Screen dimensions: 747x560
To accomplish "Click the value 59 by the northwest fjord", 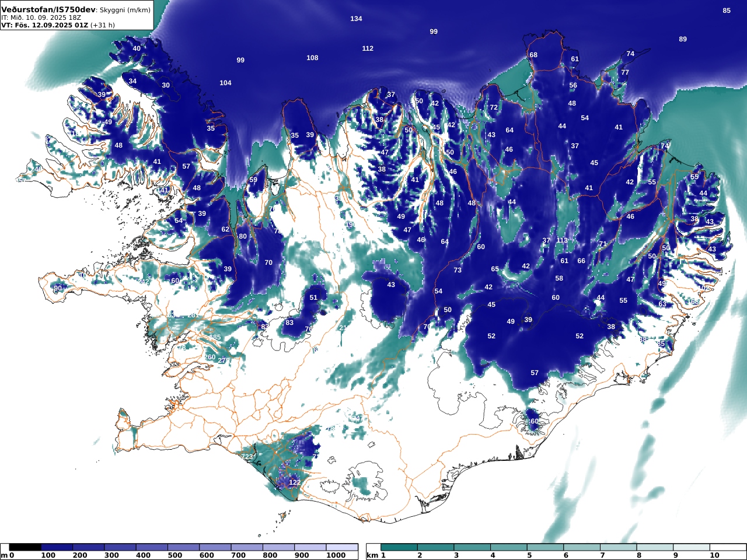I will (253, 180).
